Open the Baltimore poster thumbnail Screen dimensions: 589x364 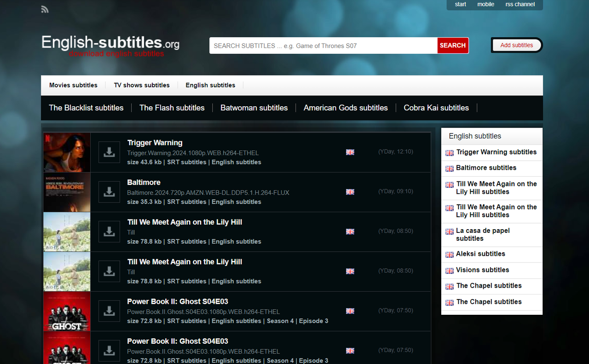point(66,192)
